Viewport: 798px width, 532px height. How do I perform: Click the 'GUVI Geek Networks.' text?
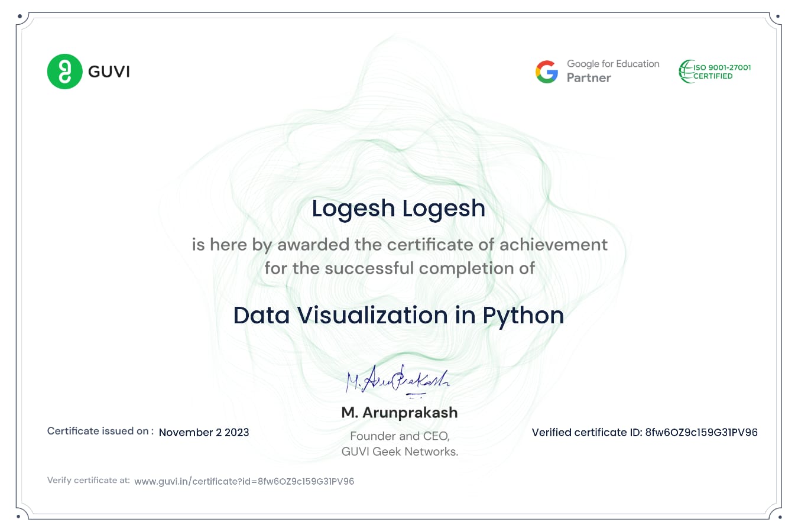[x=400, y=452]
